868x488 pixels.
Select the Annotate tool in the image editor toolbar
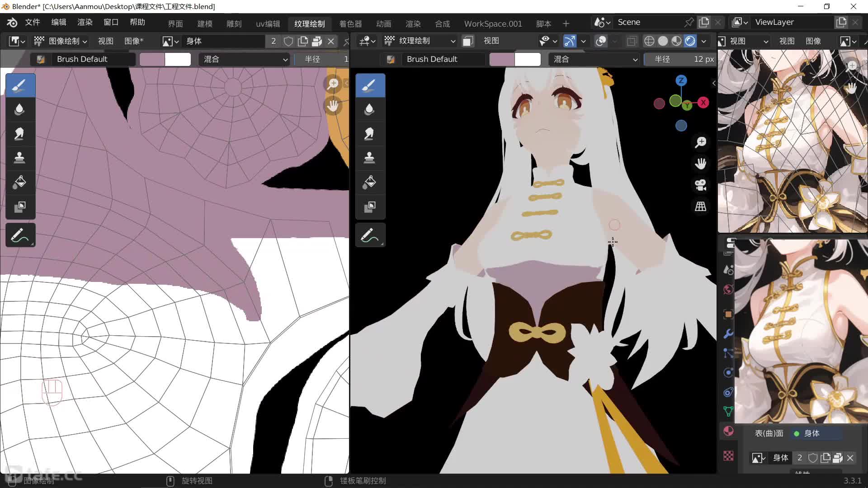pyautogui.click(x=20, y=235)
